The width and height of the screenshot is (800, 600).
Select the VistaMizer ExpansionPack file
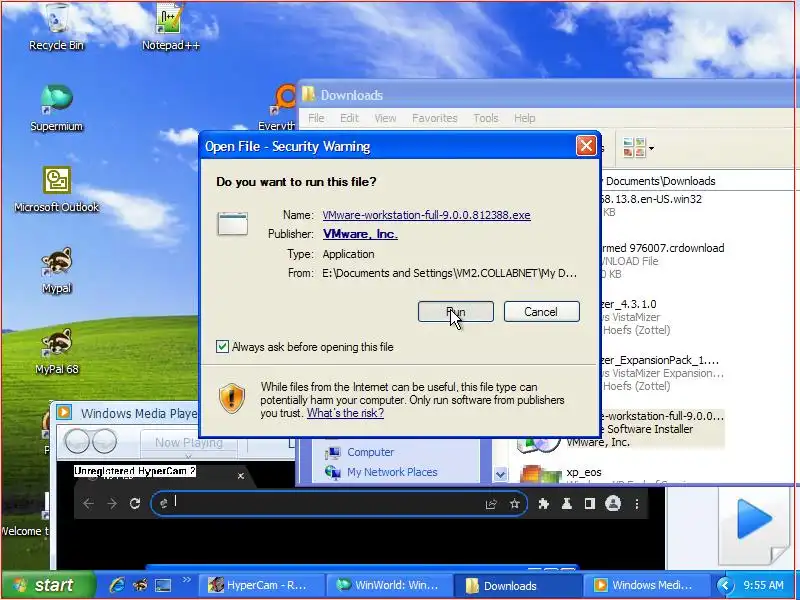662,373
